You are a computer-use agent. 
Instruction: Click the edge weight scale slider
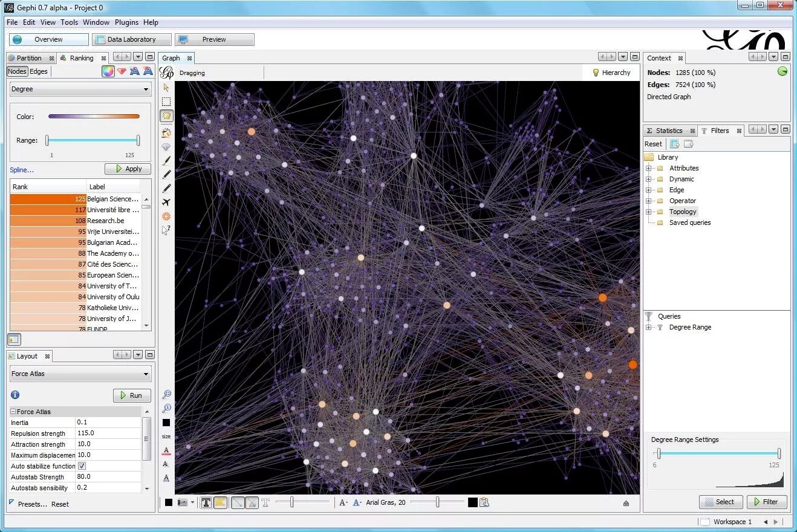pyautogui.click(x=302, y=502)
